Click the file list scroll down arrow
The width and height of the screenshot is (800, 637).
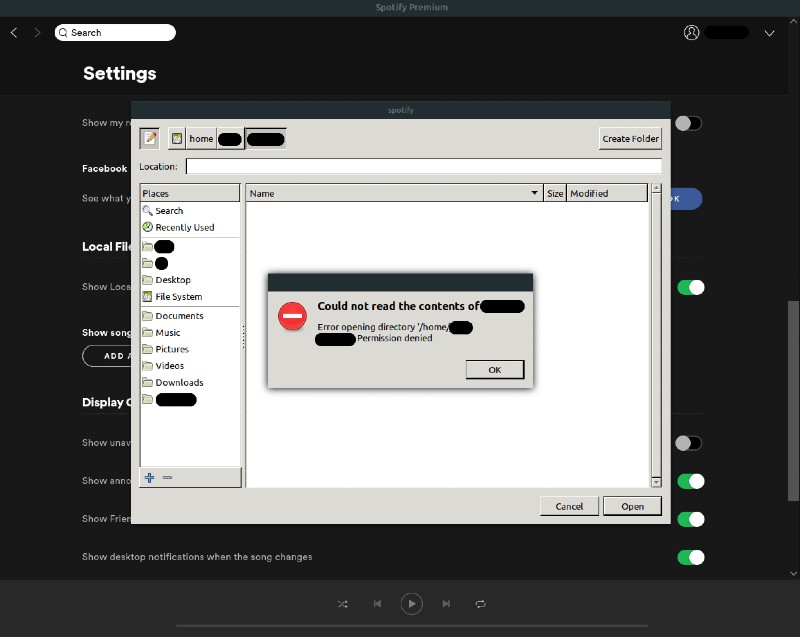pyautogui.click(x=657, y=482)
